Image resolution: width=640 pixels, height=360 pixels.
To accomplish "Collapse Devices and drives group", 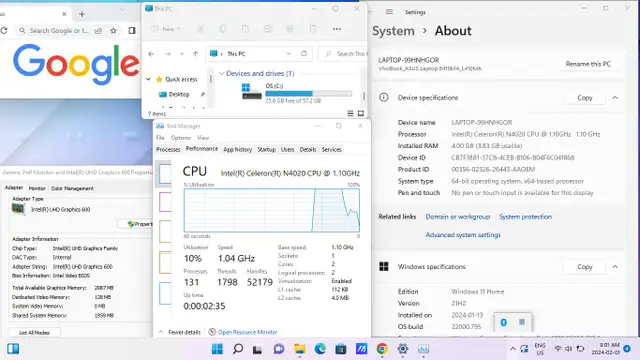I will (221, 73).
